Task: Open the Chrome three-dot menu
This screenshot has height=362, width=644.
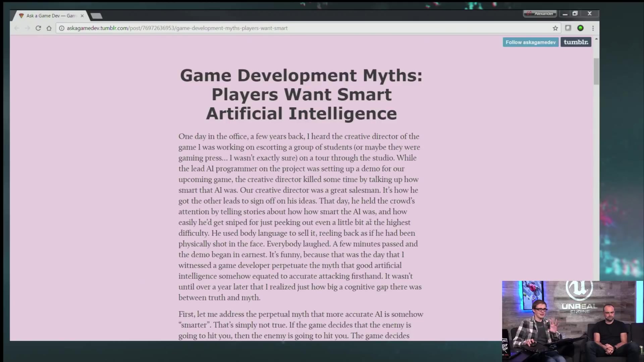Action: [x=593, y=28]
